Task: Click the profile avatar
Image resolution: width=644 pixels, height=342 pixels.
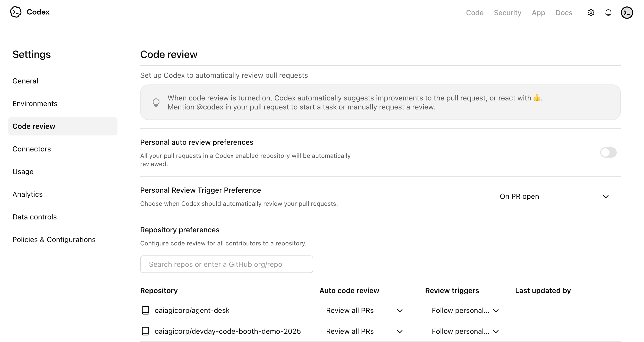Action: point(627,12)
